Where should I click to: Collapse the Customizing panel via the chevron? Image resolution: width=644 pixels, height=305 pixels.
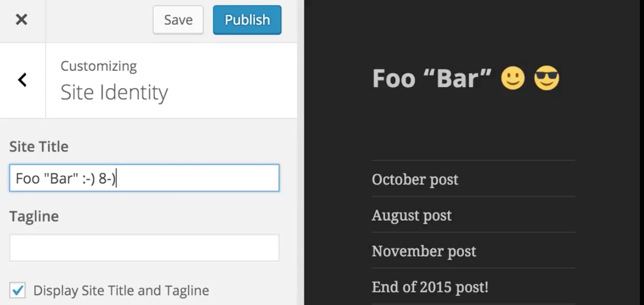pos(22,80)
